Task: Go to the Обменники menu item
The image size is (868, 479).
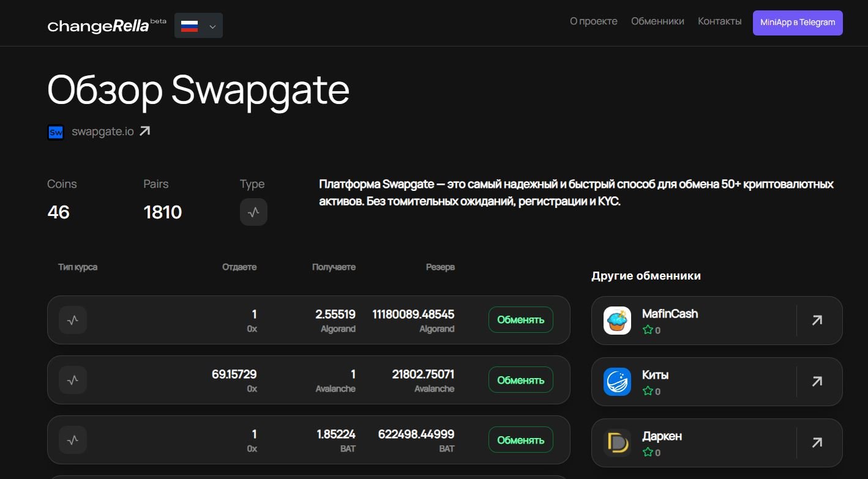Action: 657,21
